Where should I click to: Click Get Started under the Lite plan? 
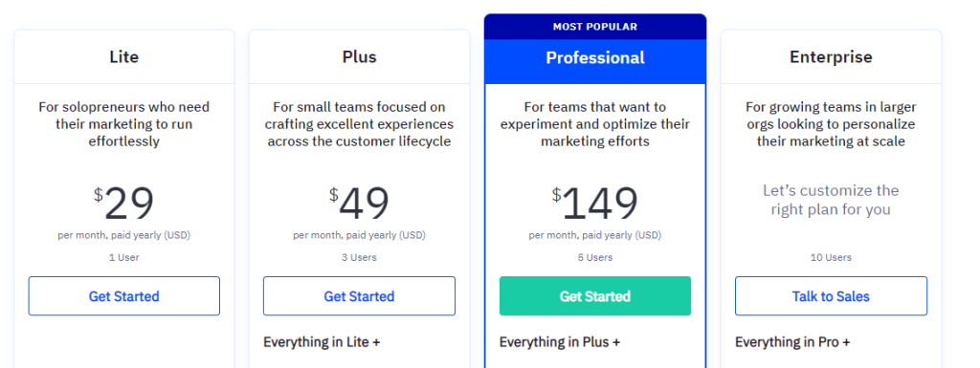[123, 295]
